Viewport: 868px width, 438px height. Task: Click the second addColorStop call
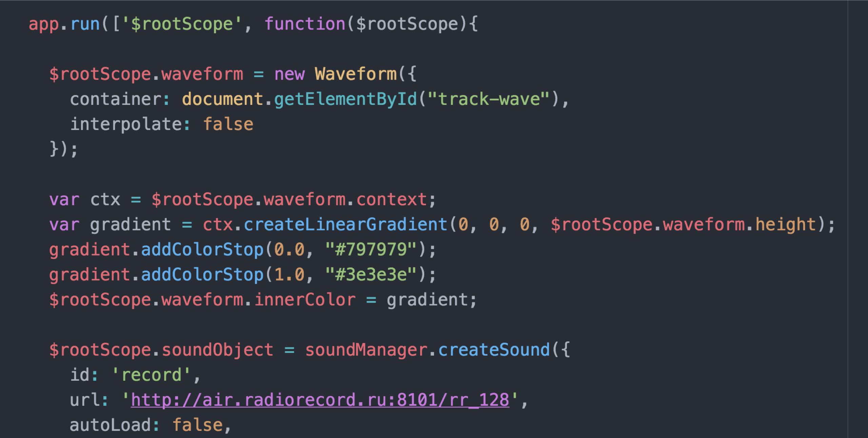pyautogui.click(x=202, y=275)
